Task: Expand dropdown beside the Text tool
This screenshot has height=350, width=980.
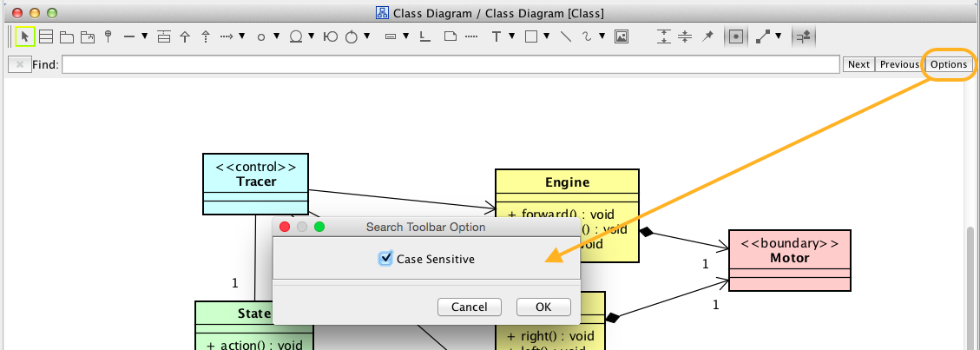Action: click(511, 36)
